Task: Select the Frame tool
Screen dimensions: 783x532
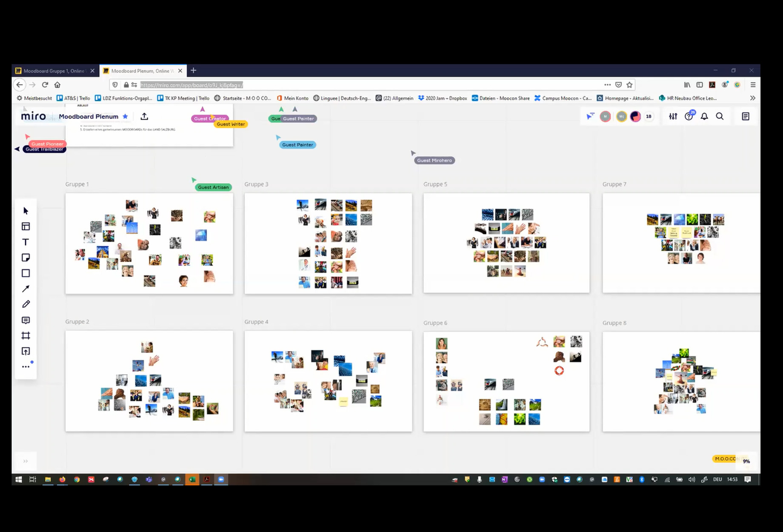Action: coord(26,335)
